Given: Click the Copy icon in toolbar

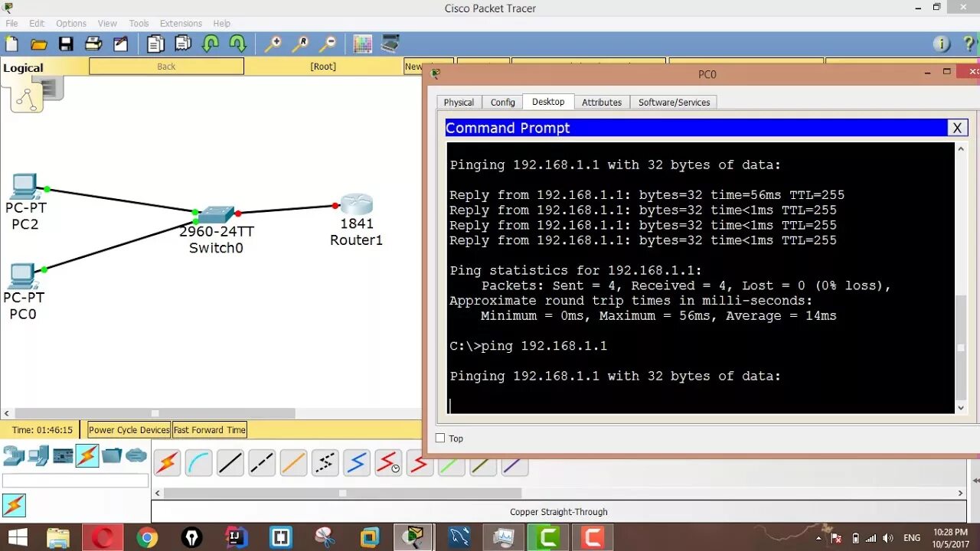Looking at the screenshot, I should 155,44.
